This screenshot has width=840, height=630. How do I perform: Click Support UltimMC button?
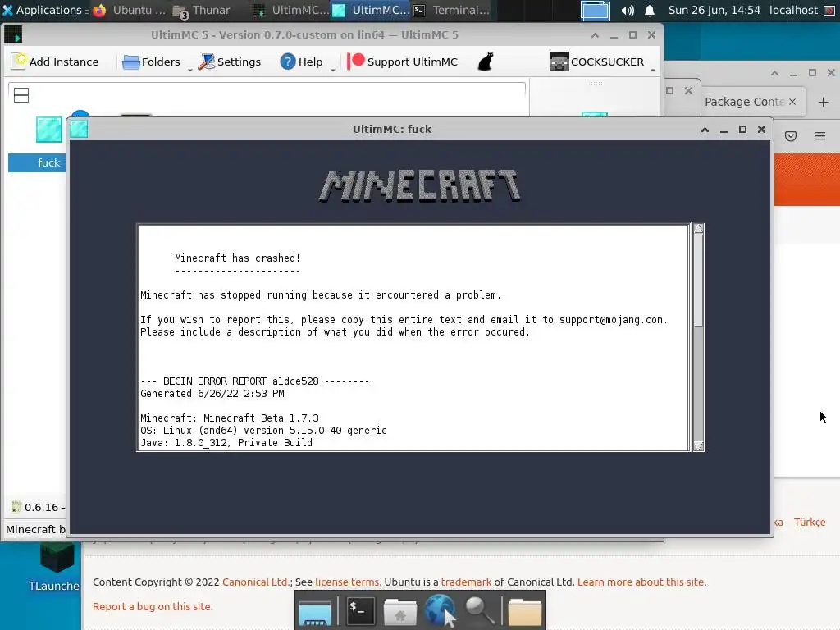coord(402,62)
